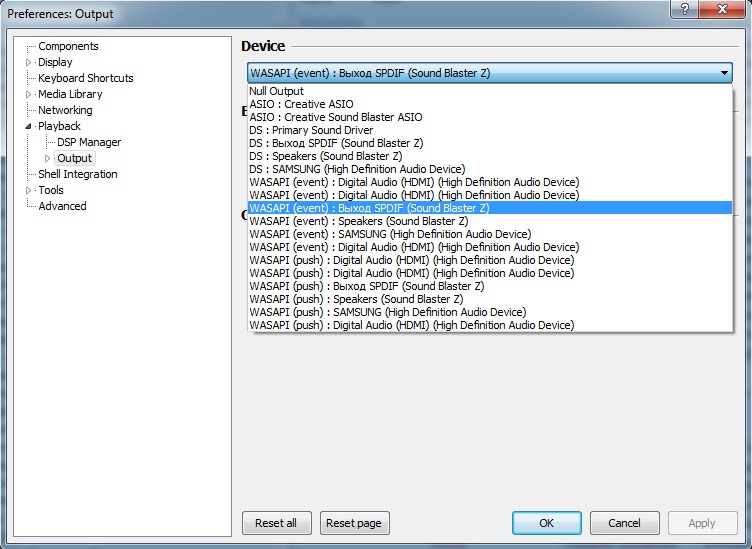The image size is (752, 549).
Task: Choose Null Output from the device list
Action: [490, 91]
